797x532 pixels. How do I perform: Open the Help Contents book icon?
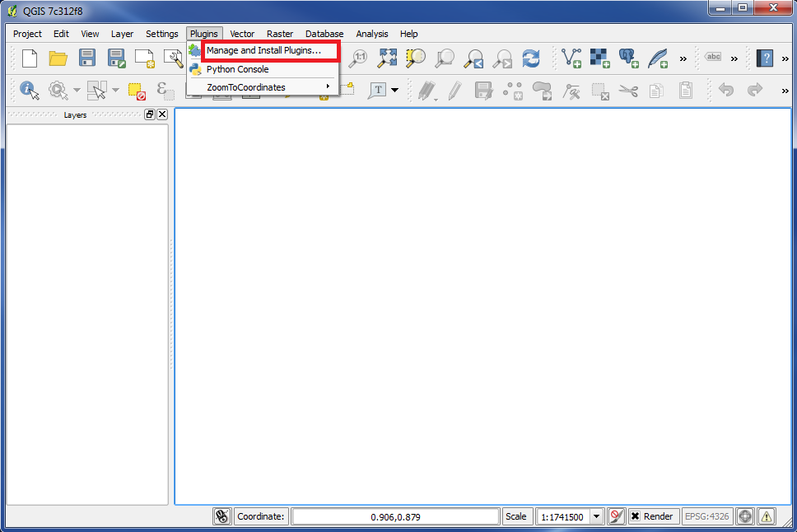764,58
